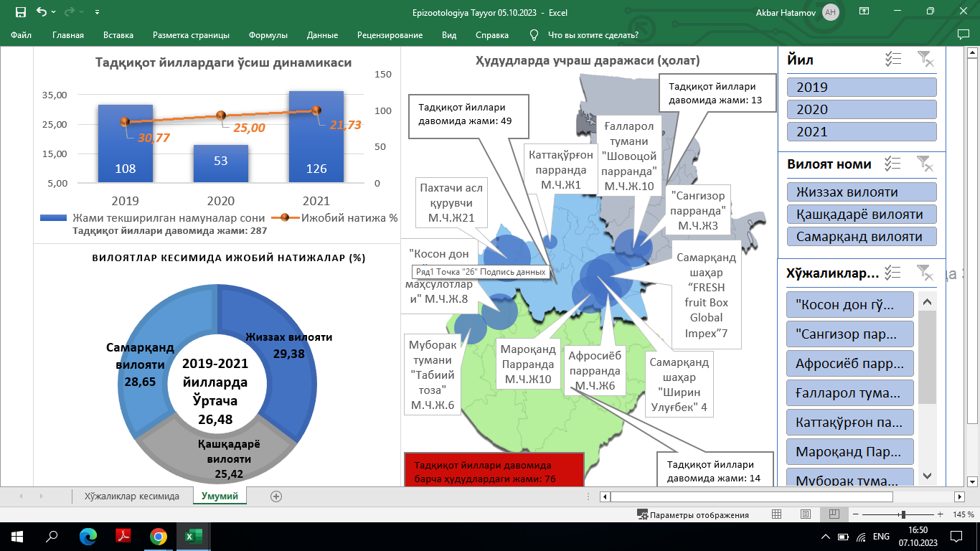This screenshot has height=551, width=980.
Task: Clear the filter on Хўжаликлар slicer
Action: click(x=925, y=272)
